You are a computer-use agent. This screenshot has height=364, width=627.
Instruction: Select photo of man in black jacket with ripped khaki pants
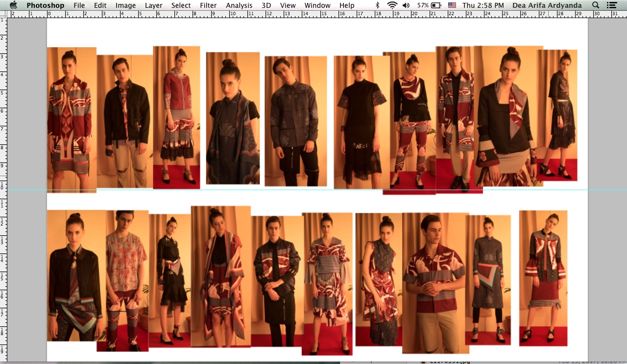click(x=125, y=121)
